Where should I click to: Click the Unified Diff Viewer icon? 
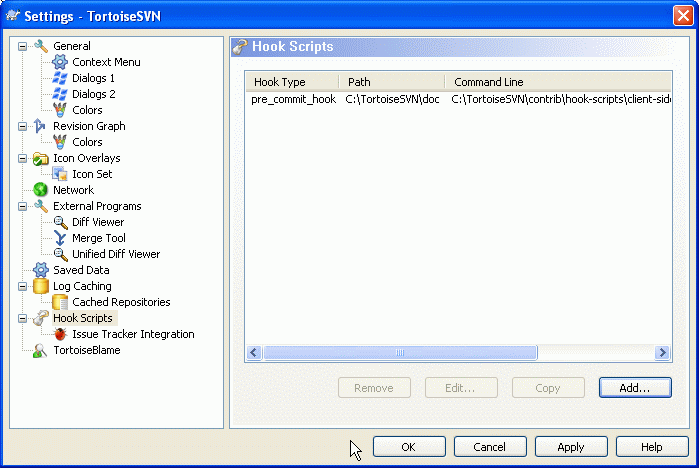click(60, 254)
